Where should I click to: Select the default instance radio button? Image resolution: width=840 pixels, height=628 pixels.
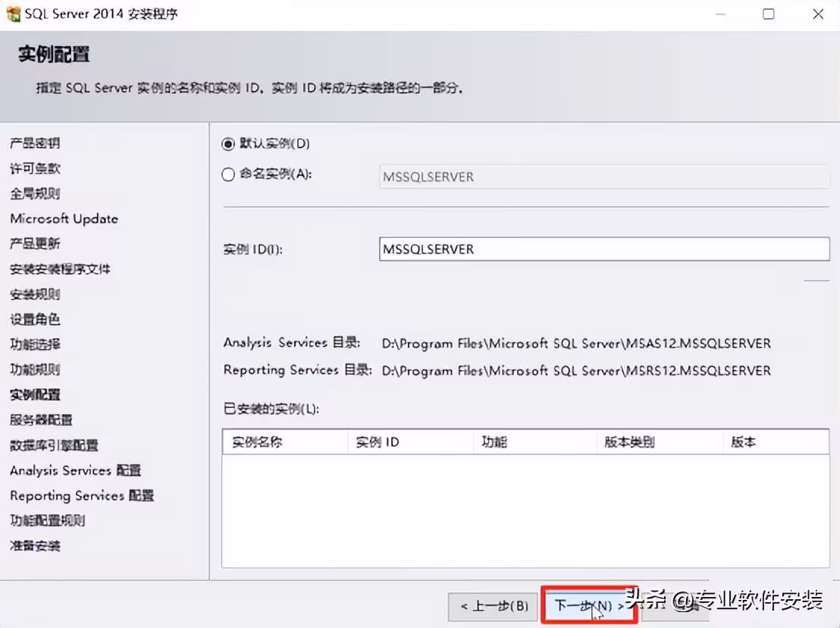pos(228,144)
